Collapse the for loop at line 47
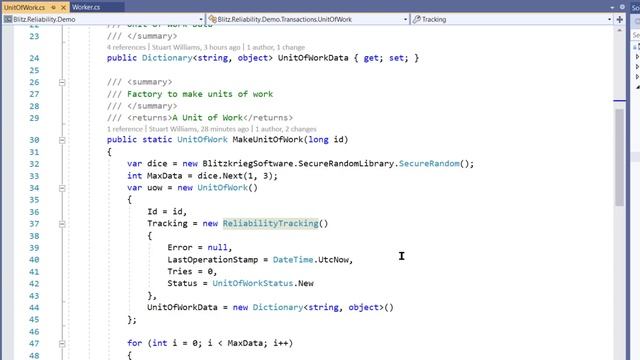 62,344
